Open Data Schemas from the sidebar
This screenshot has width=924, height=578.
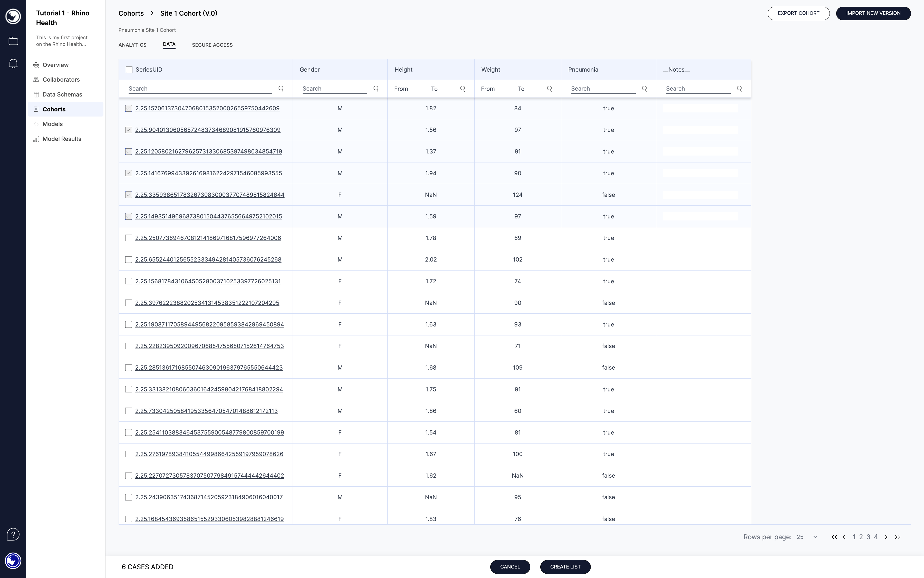(62, 94)
